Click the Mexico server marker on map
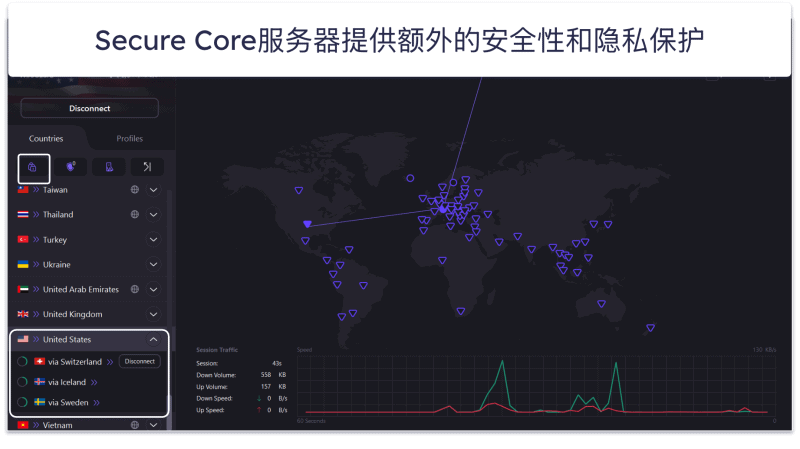The width and height of the screenshot is (800, 449). click(305, 241)
